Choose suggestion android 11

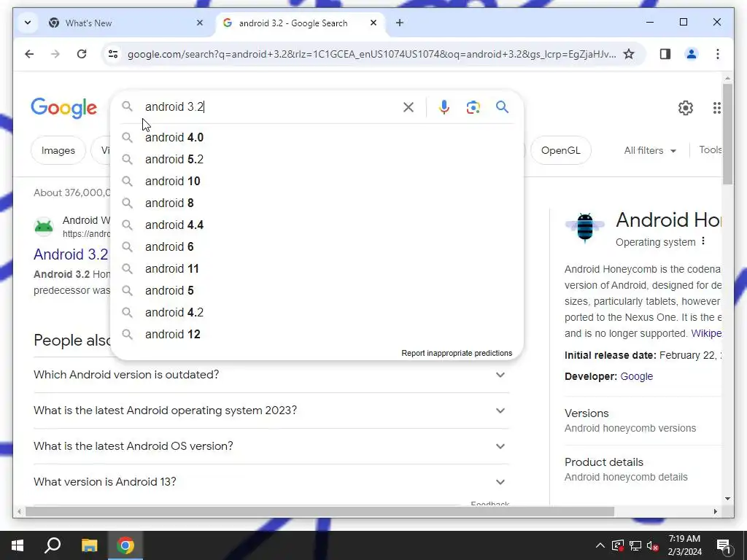tap(317, 268)
